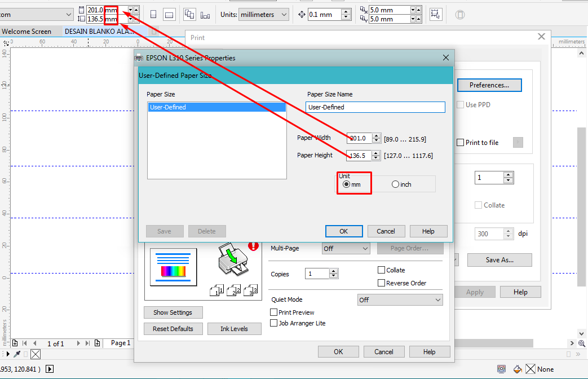
Task: Click the color document preview thumbnail
Action: tap(173, 267)
